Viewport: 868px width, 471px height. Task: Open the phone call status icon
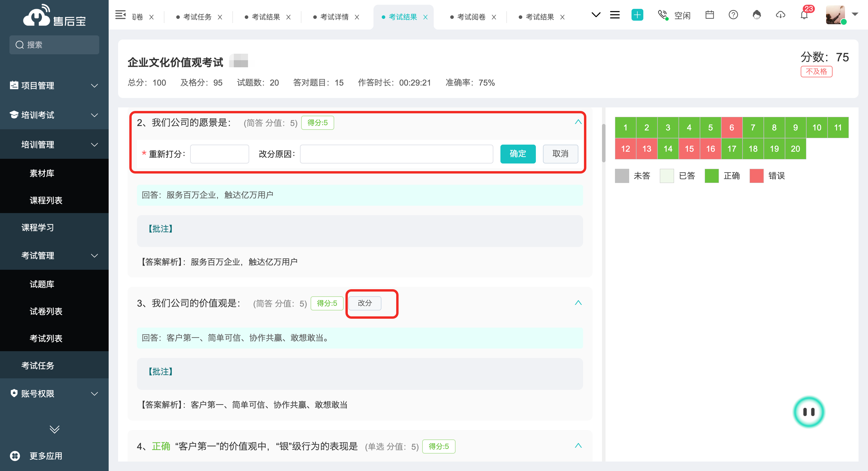click(663, 15)
